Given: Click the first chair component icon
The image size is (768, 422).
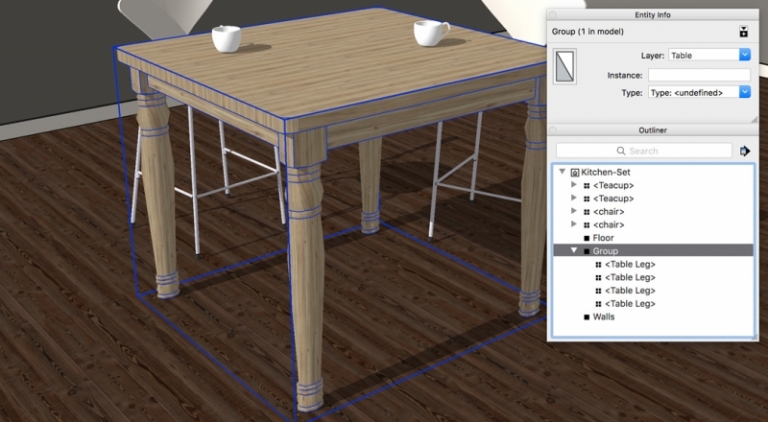Looking at the screenshot, I should tap(586, 212).
